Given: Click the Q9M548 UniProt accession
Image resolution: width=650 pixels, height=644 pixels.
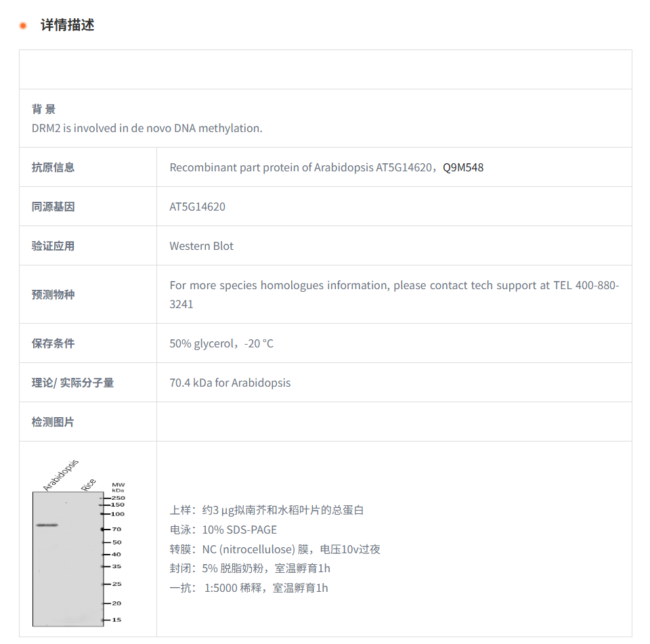Looking at the screenshot, I should 463,167.
